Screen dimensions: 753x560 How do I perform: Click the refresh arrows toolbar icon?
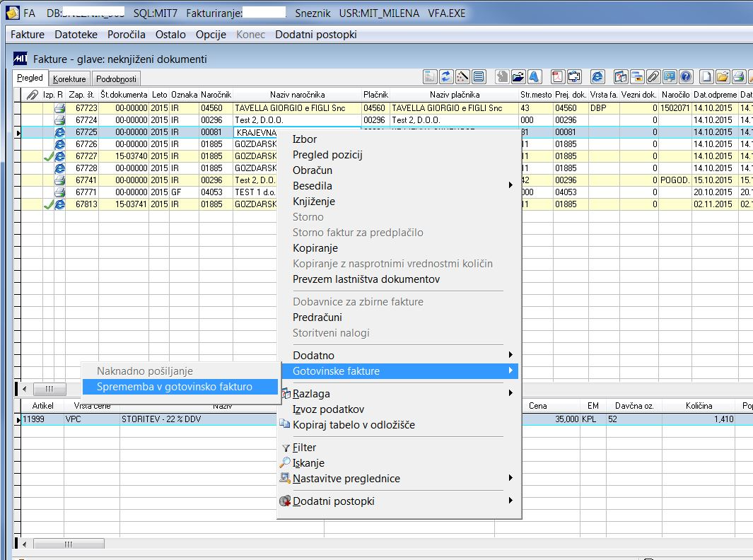[446, 77]
